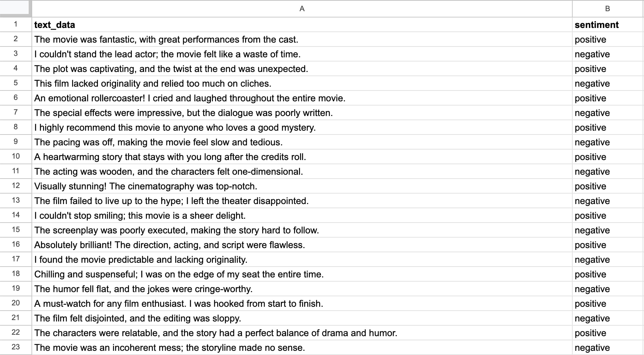
Task: Select 'Visually stunning!' review cell
Action: pos(302,186)
